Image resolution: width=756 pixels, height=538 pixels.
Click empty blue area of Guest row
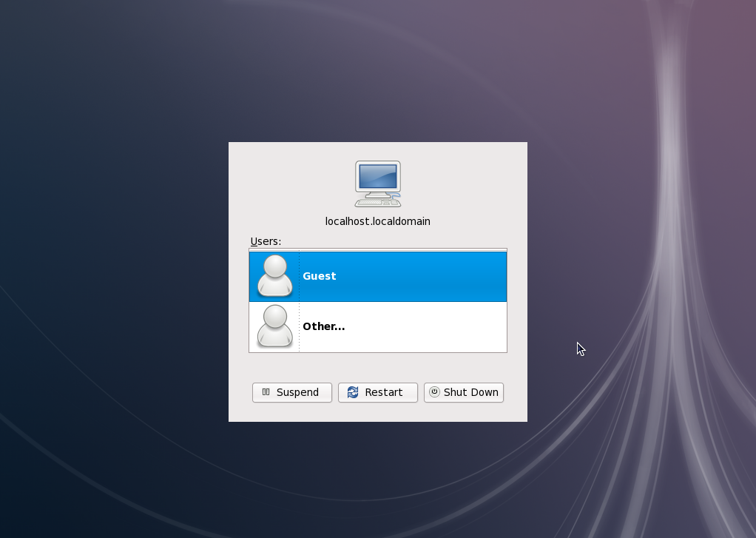coord(429,276)
